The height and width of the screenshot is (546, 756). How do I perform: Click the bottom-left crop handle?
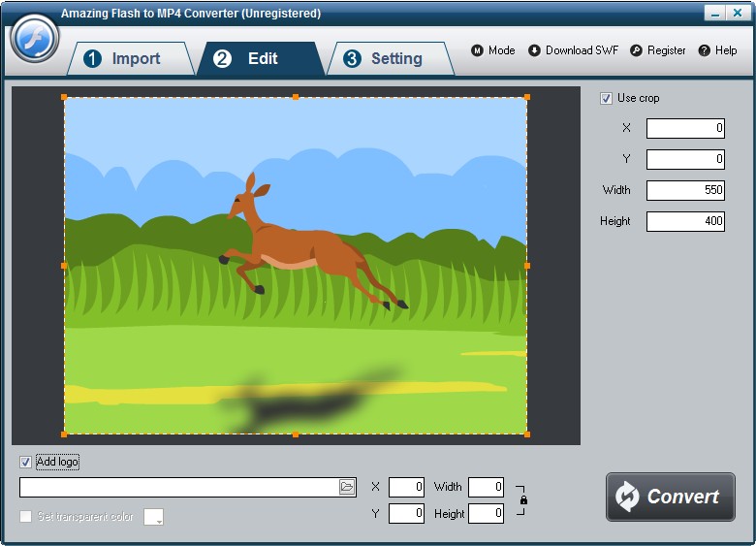point(64,434)
